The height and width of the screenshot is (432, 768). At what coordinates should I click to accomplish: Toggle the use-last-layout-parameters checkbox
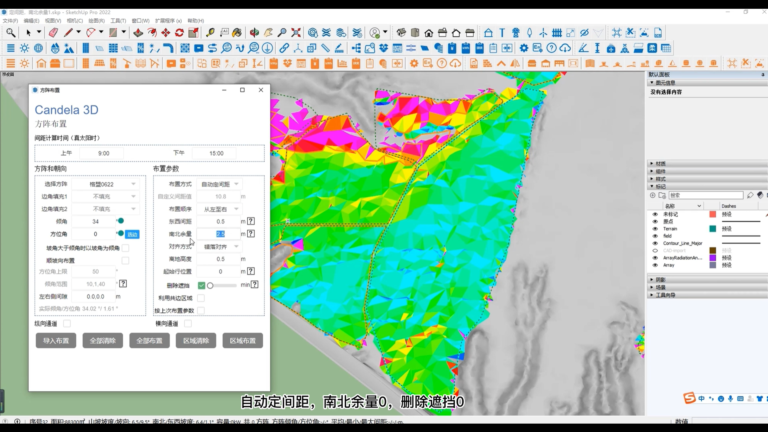201,311
